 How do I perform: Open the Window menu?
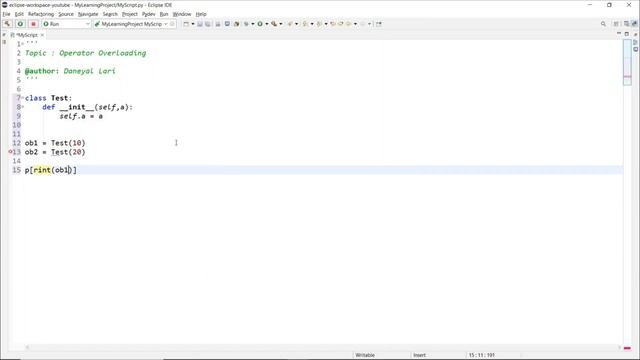pyautogui.click(x=182, y=14)
